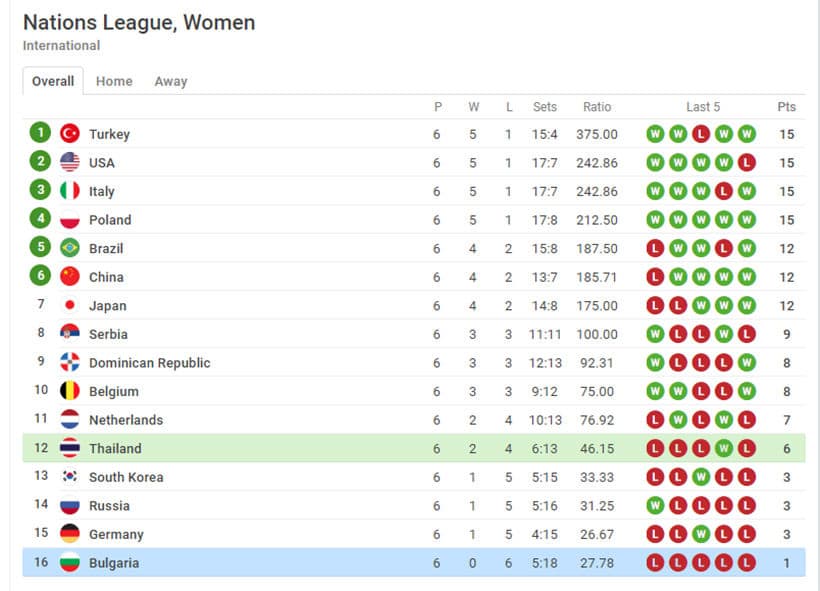Switch to the Away tab
820x591 pixels.
point(171,82)
